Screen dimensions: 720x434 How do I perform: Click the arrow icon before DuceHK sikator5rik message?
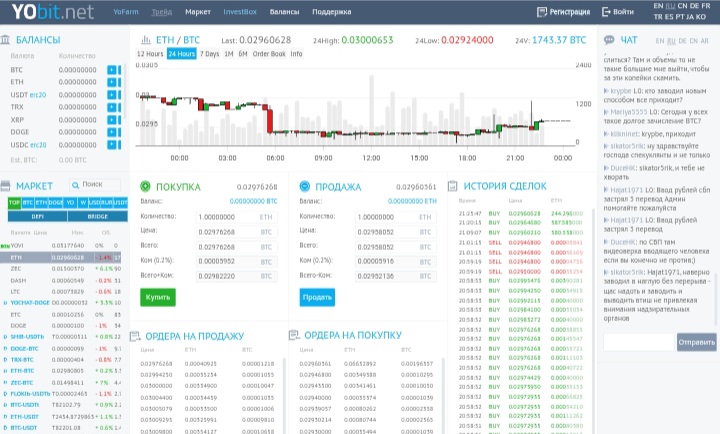606,168
